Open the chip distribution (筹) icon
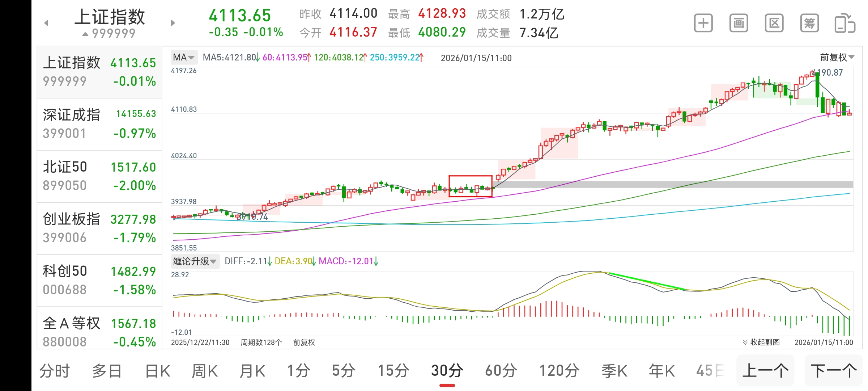The image size is (868, 391). (x=809, y=24)
